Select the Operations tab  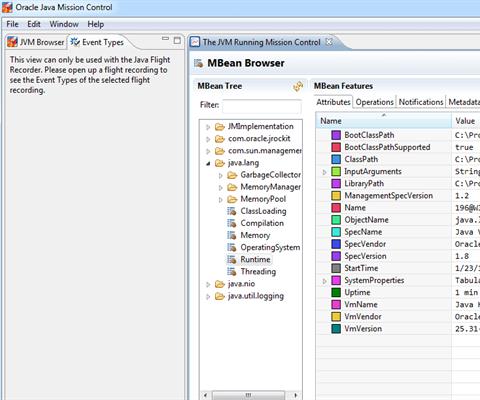pos(374,102)
